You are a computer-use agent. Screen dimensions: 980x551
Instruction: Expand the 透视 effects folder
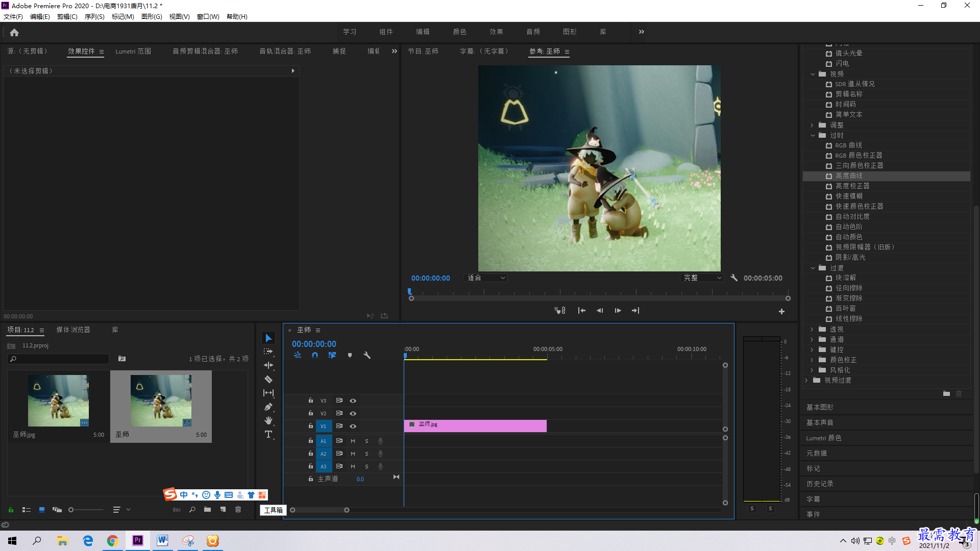pos(812,329)
